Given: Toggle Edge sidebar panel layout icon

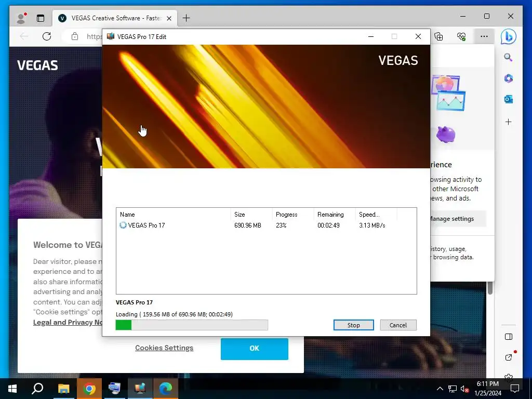Looking at the screenshot, I should [x=508, y=337].
